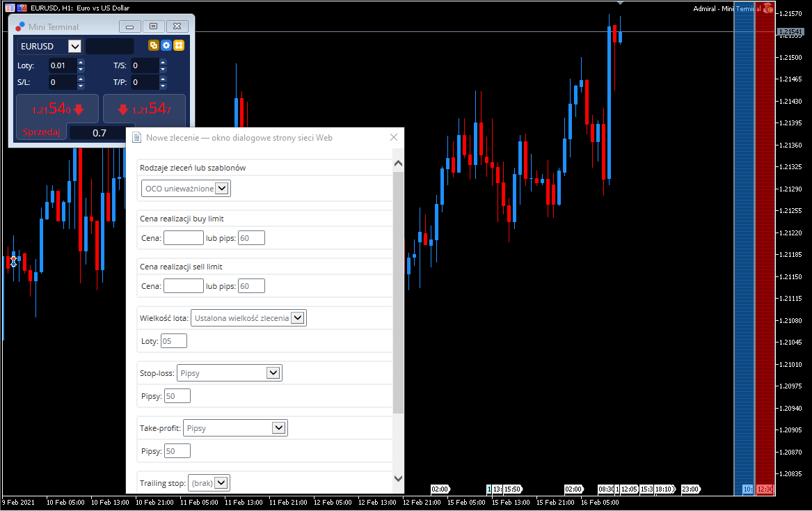812x511 pixels.
Task: Click the Mini Terminal red-blue logo icon
Action: pos(20,26)
